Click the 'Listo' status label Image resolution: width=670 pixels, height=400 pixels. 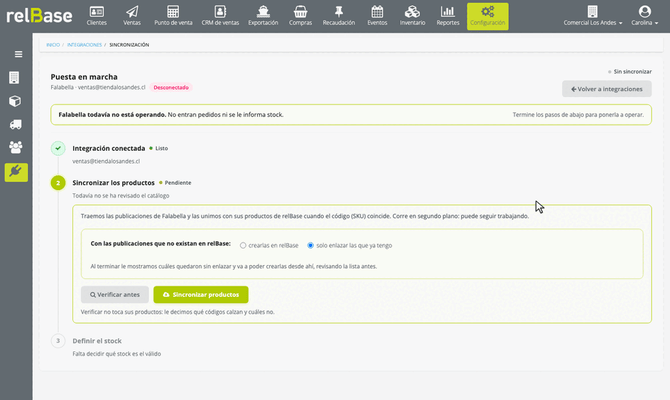[162, 148]
